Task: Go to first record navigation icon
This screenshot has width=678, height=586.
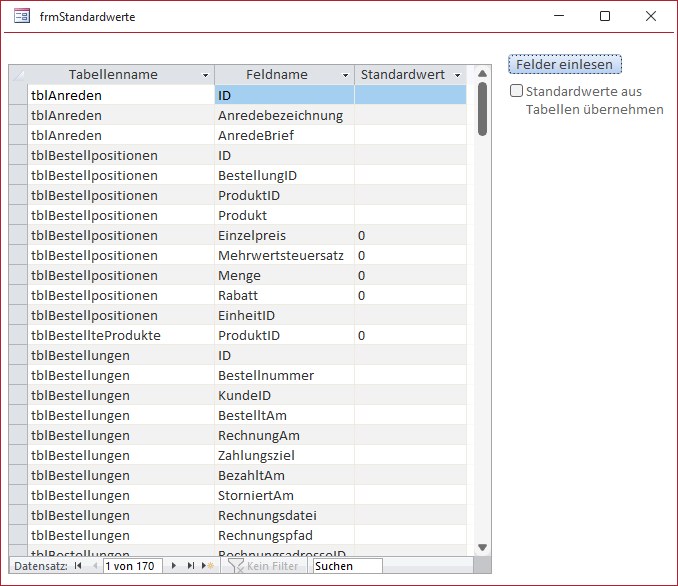Action: [x=78, y=566]
